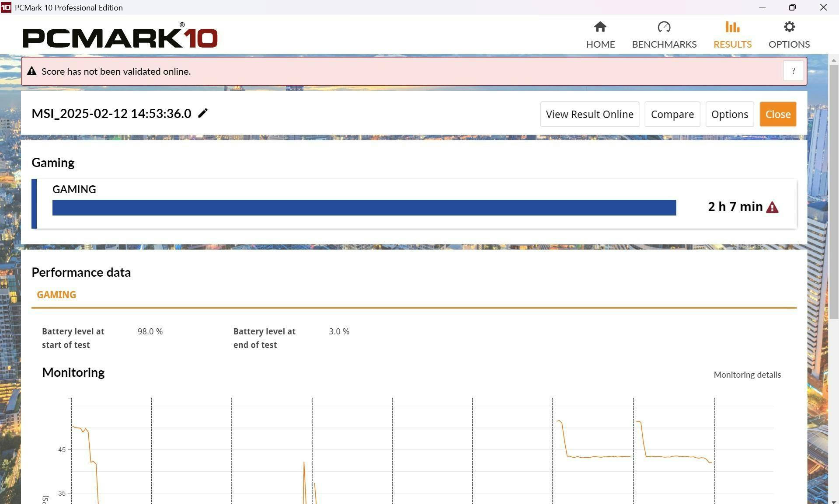This screenshot has width=839, height=504.
Task: Click the Performance data heading
Action: [x=81, y=272]
